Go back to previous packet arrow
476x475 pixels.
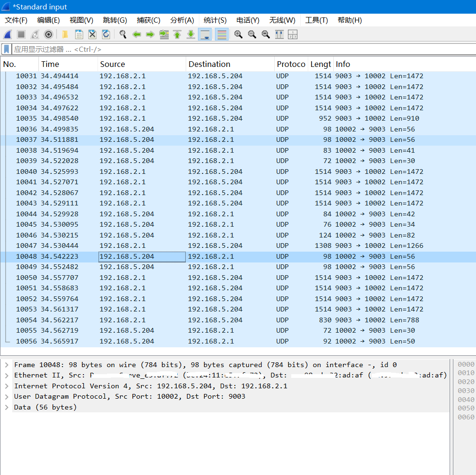pyautogui.click(x=137, y=34)
